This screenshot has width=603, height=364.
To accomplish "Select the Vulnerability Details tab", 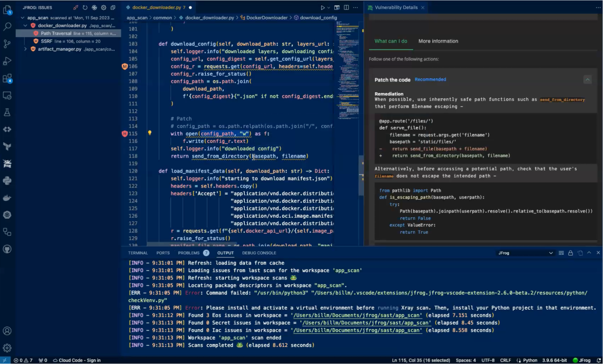I will click(396, 7).
